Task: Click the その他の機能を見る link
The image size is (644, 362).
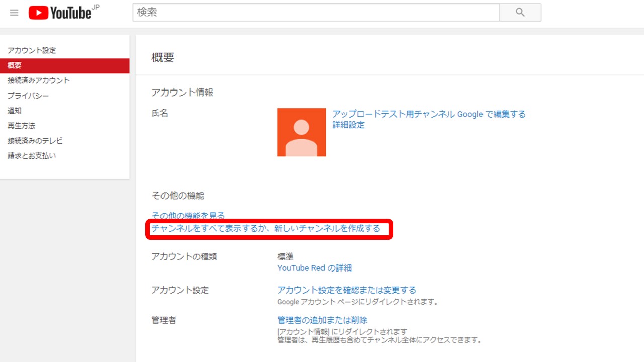Action: pyautogui.click(x=188, y=216)
